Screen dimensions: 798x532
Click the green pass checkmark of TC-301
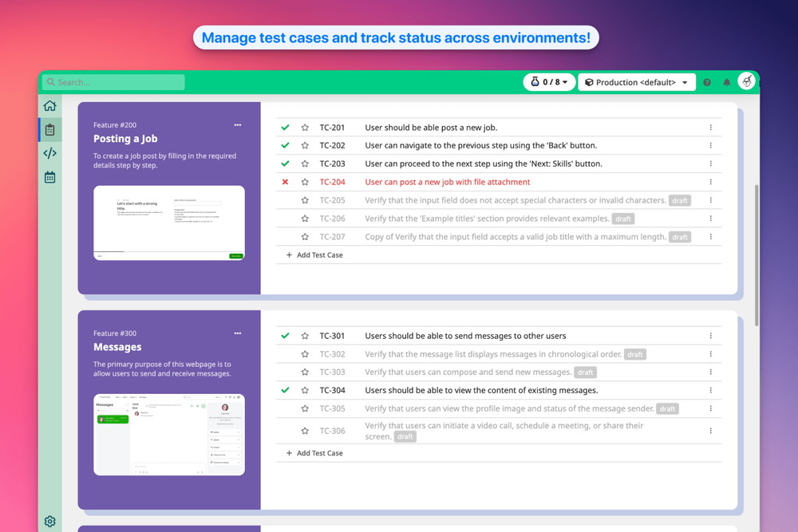(285, 336)
